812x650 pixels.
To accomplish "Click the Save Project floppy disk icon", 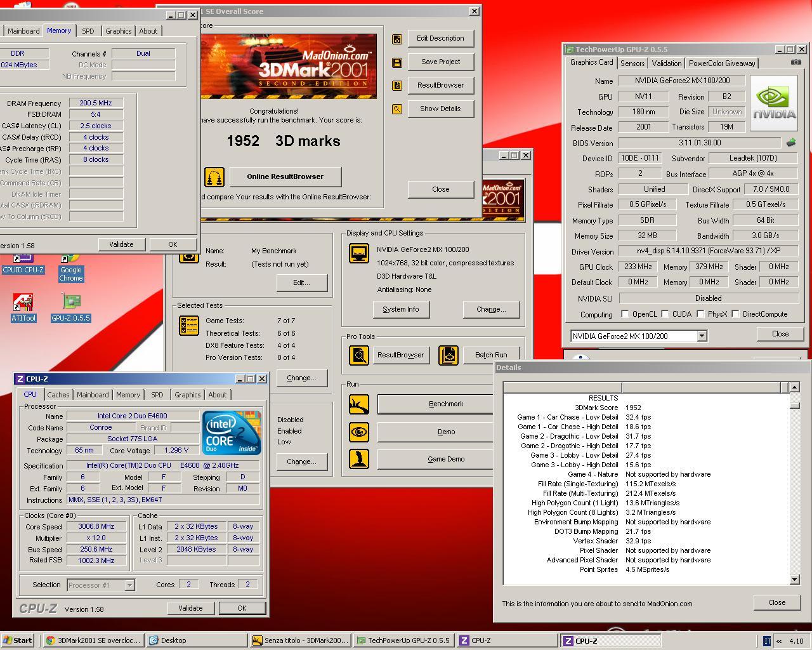I will (x=397, y=62).
